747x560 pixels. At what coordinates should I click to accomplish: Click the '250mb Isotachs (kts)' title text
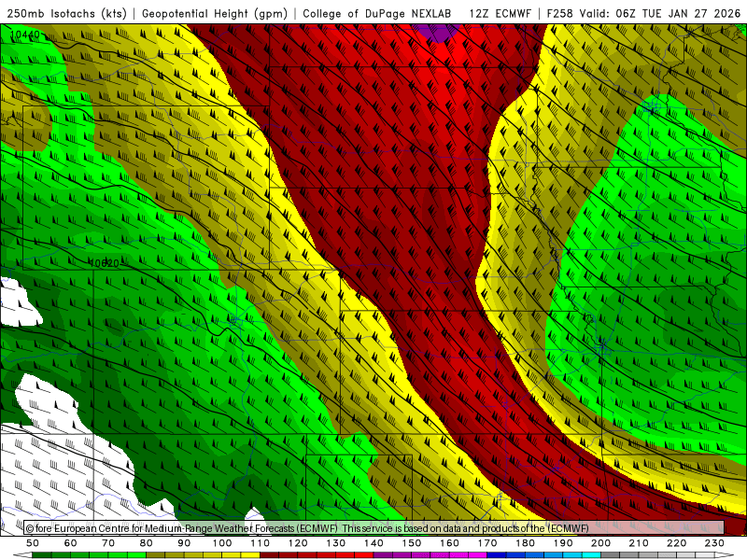coord(67,14)
